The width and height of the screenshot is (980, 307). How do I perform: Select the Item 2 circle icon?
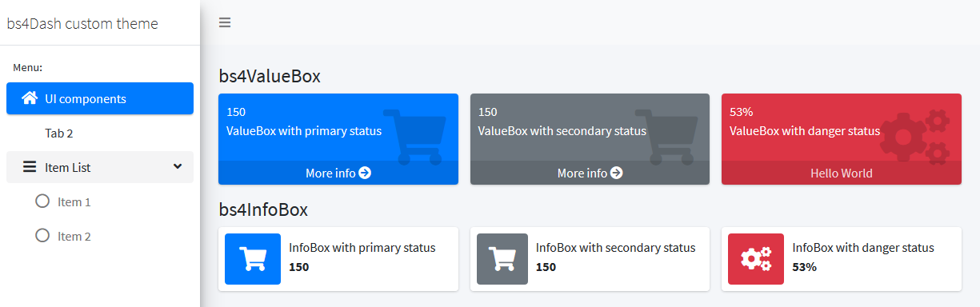(43, 236)
